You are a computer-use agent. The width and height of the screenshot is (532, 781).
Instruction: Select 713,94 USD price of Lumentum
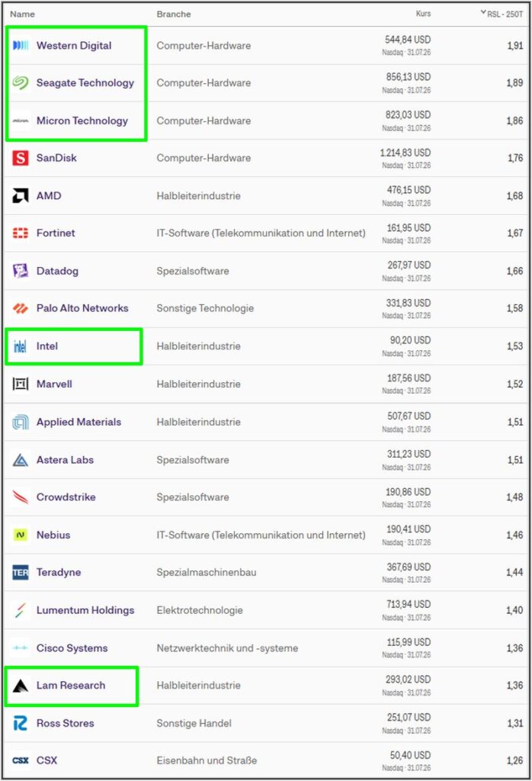click(x=409, y=604)
